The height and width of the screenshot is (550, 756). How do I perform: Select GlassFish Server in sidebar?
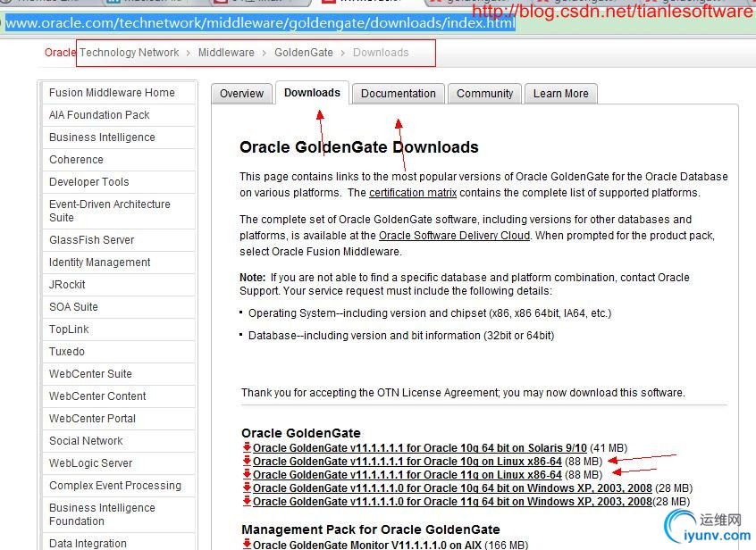(x=119, y=240)
